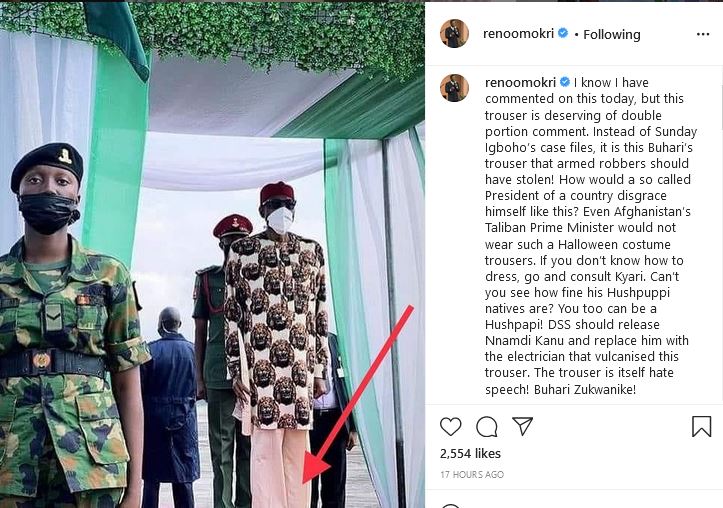723x508 pixels.
Task: Open the renoomokri username starting the caption
Action: tap(521, 81)
